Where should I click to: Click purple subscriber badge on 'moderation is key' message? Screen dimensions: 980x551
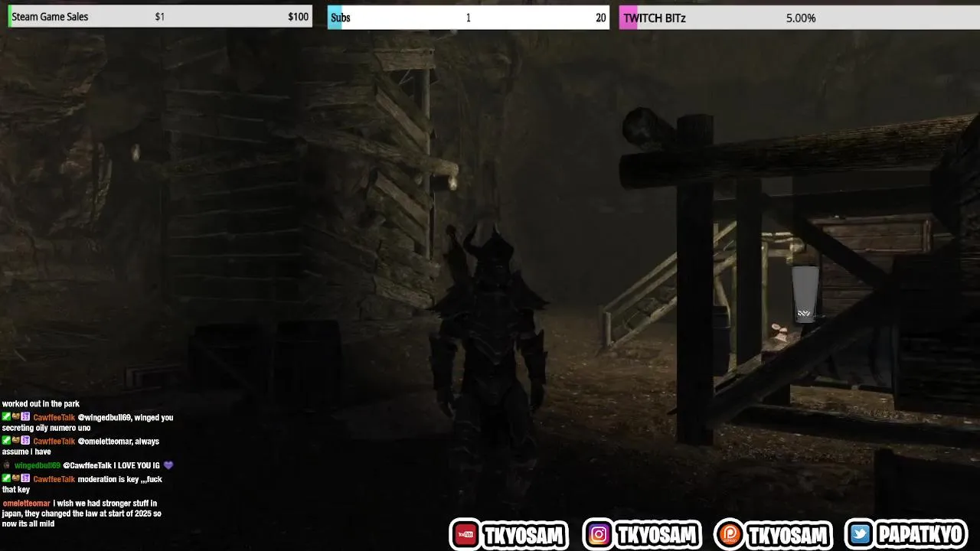(25, 479)
